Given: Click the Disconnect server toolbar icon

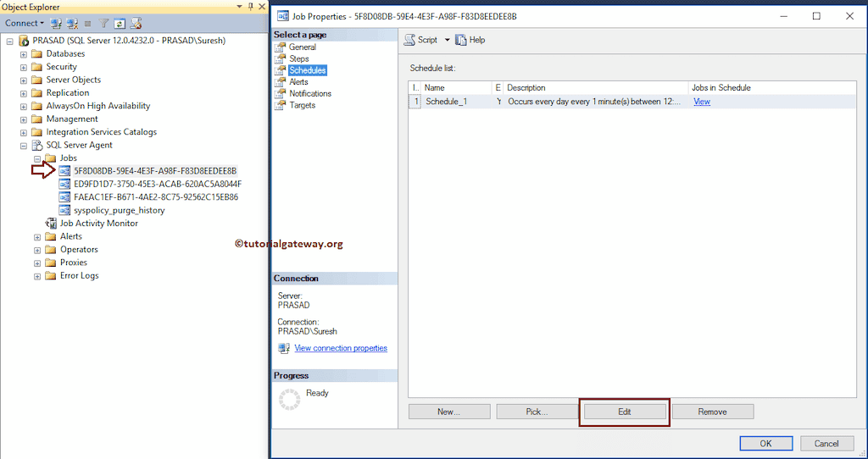Looking at the screenshot, I should pos(72,23).
